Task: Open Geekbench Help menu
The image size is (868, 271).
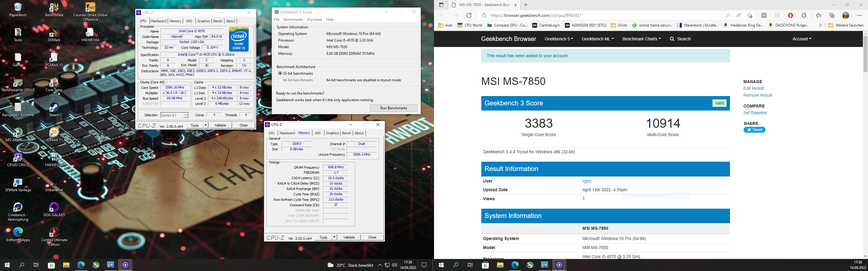Action: [330, 20]
